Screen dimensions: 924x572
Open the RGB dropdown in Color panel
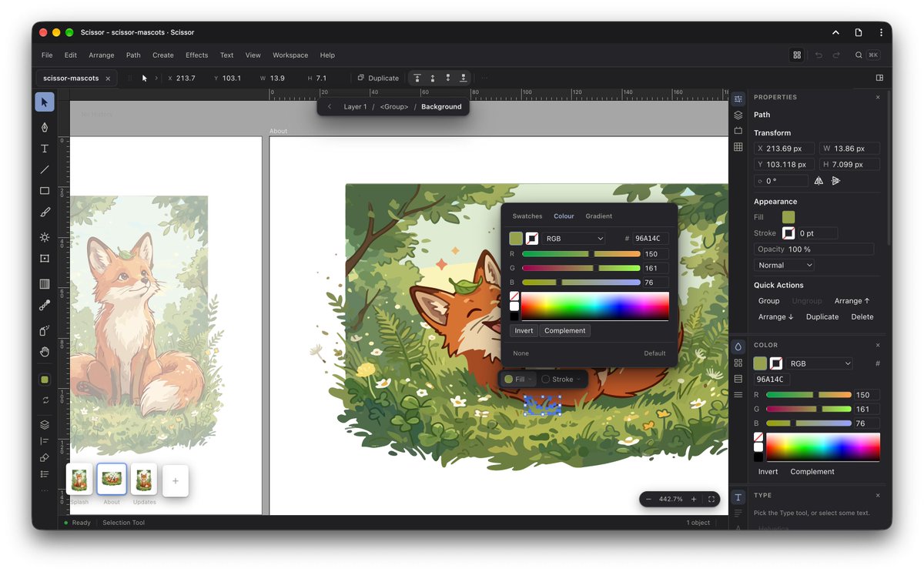821,363
